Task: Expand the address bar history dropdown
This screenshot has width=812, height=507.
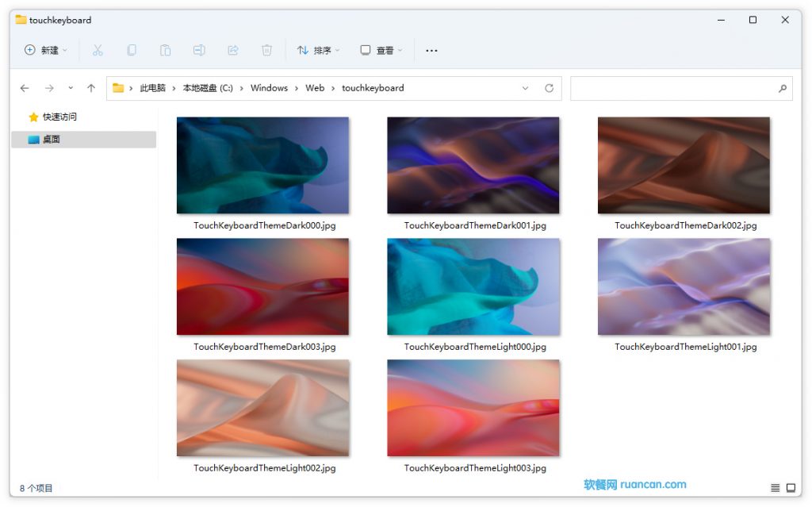Action: (x=525, y=88)
